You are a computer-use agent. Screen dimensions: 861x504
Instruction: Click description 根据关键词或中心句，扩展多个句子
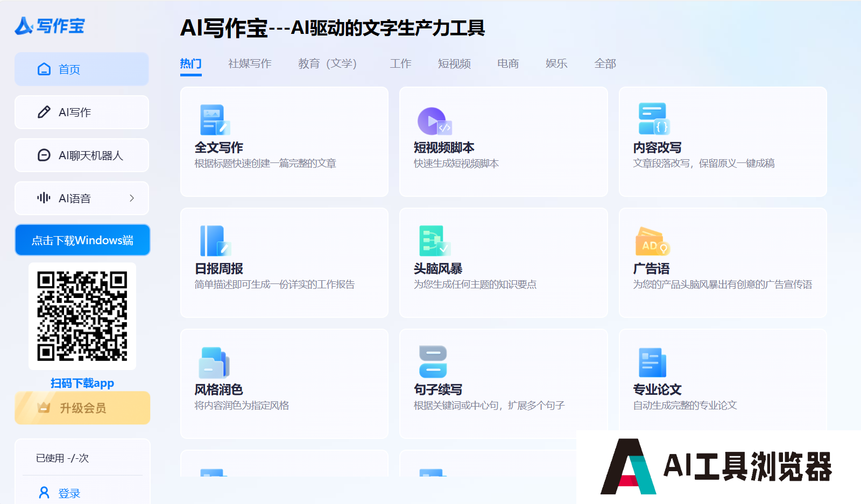coord(489,405)
